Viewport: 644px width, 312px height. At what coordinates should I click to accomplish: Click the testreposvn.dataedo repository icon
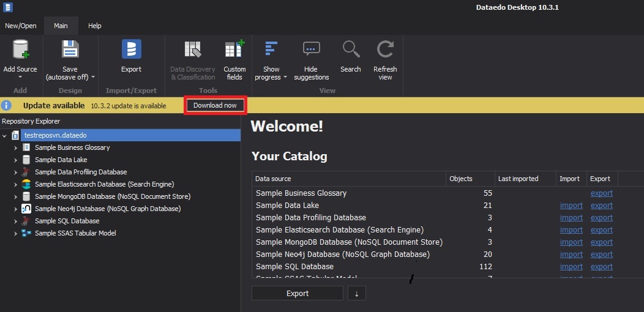[15, 135]
